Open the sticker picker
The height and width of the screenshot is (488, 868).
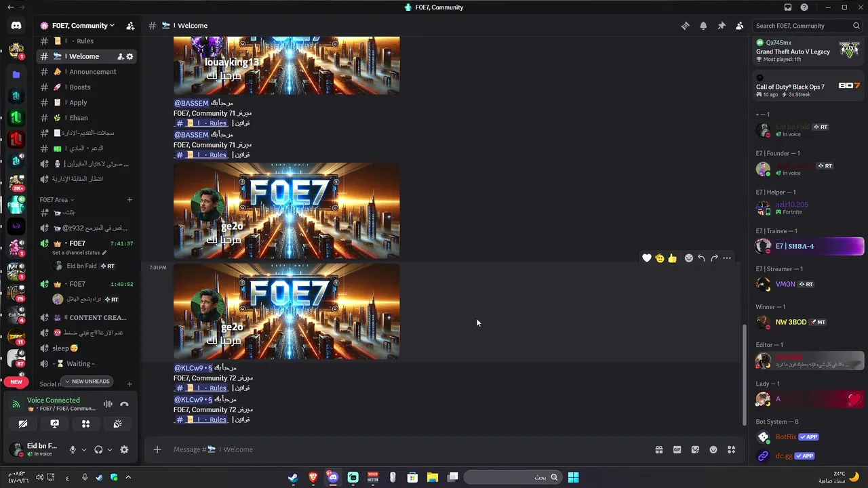695,449
